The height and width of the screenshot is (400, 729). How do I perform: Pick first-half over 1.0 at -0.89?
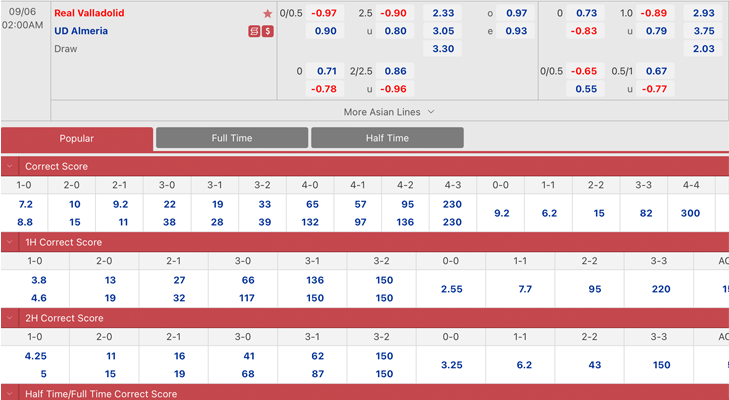pyautogui.click(x=655, y=13)
